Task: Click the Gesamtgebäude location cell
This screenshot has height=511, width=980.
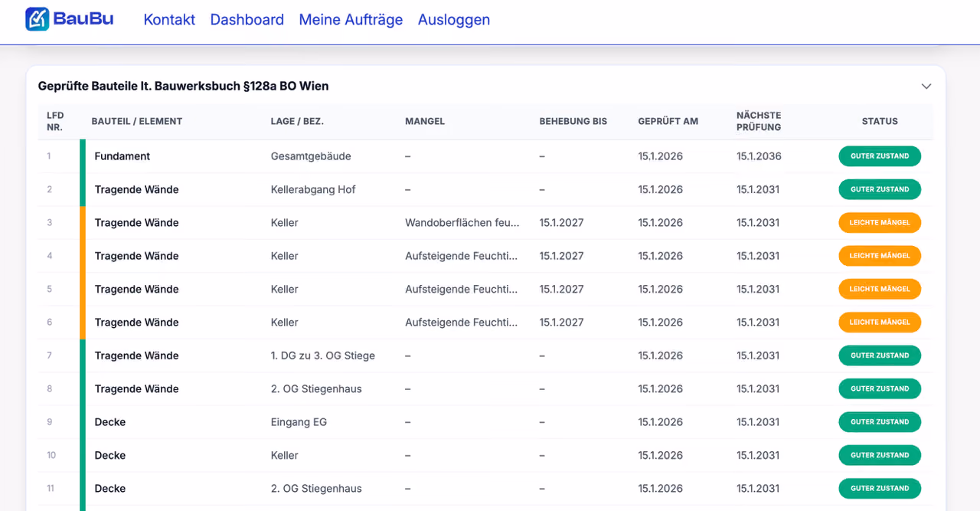Action: [x=311, y=156]
